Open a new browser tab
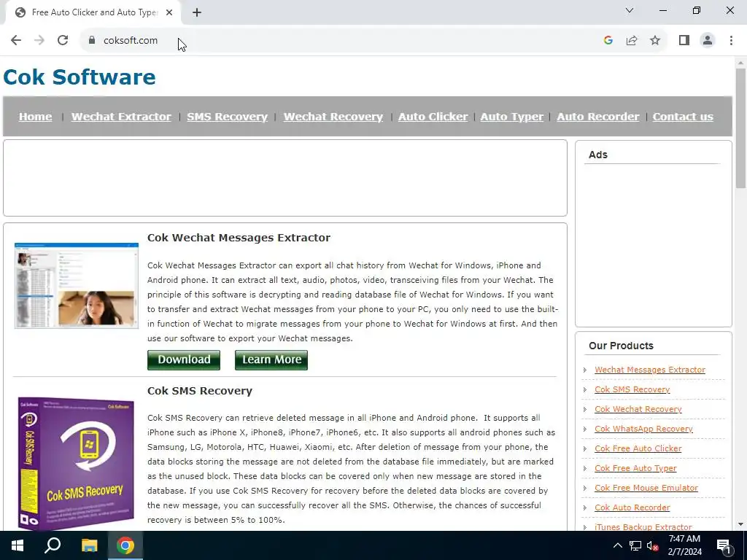 coord(197,13)
